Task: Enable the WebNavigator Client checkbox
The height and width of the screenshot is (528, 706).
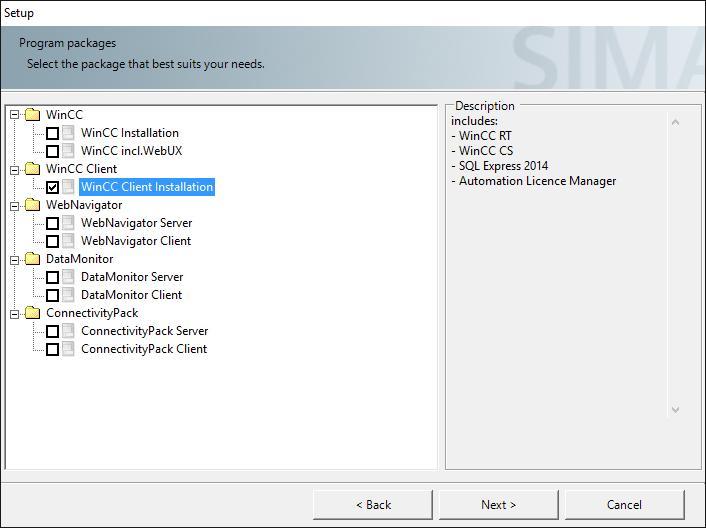Action: [x=53, y=241]
